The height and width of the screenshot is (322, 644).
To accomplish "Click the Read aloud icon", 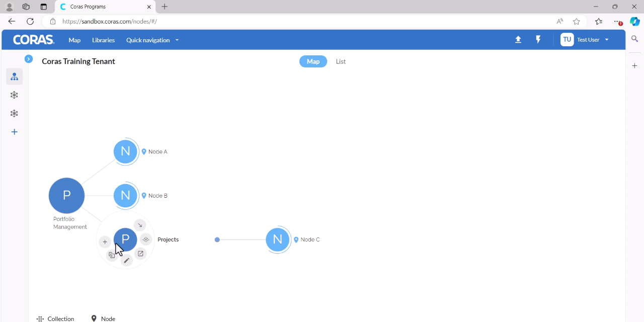I will pyautogui.click(x=559, y=21).
